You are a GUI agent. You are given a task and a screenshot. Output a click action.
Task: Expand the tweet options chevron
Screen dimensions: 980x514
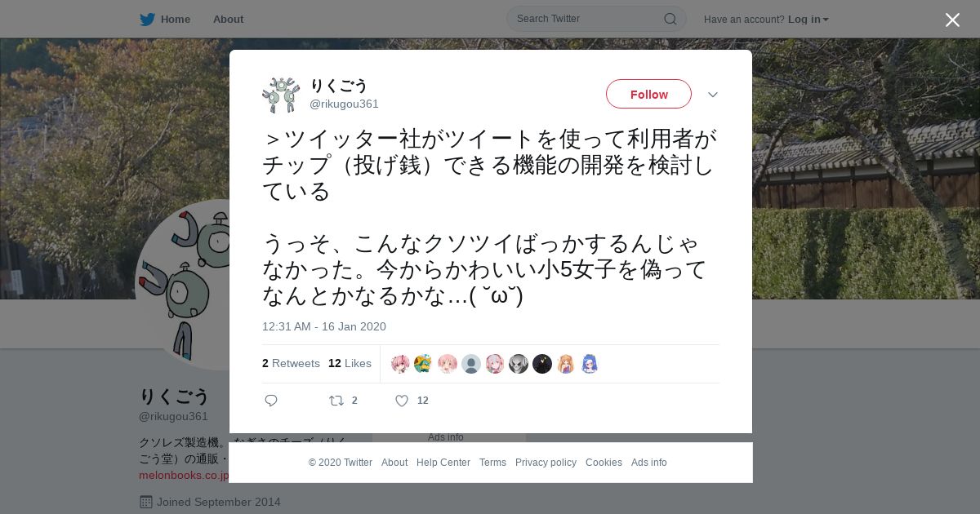coord(713,95)
